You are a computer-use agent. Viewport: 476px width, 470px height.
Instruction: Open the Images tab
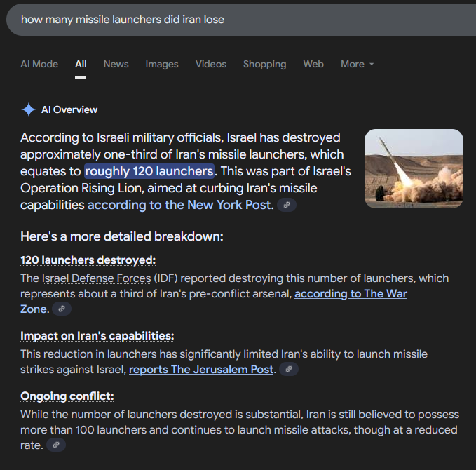click(162, 64)
